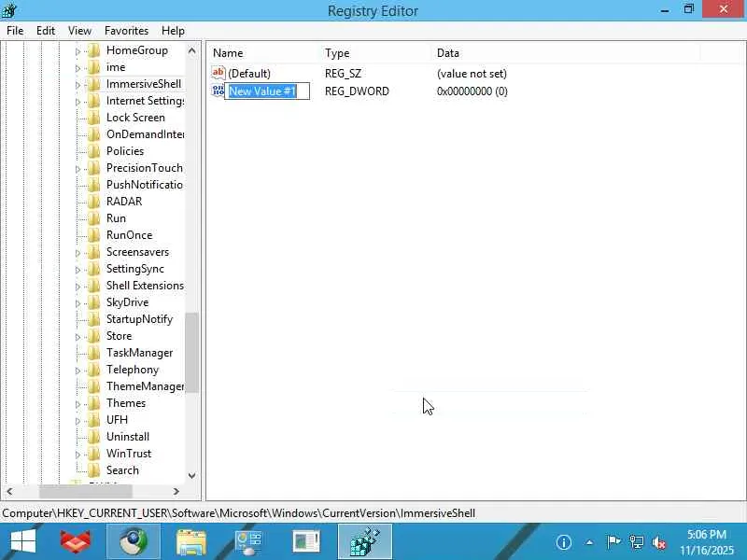Click the tree scroll up arrow

coord(192,50)
